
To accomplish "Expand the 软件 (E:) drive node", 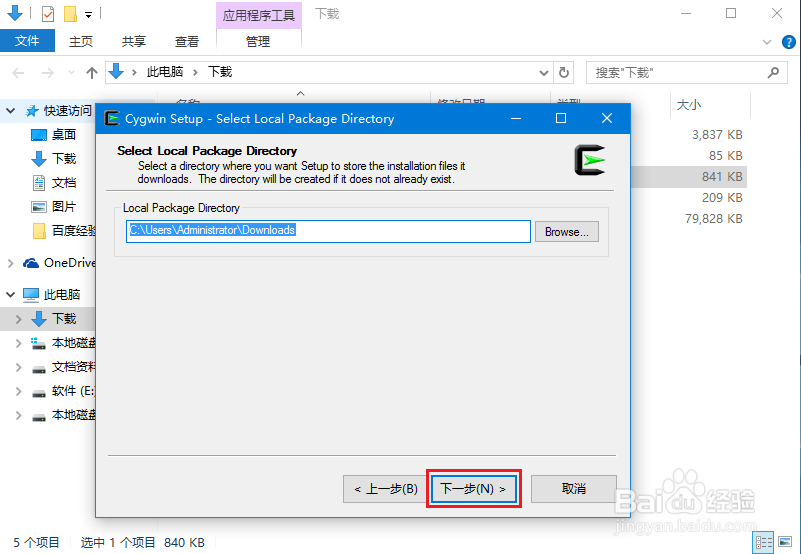I will coord(19,391).
